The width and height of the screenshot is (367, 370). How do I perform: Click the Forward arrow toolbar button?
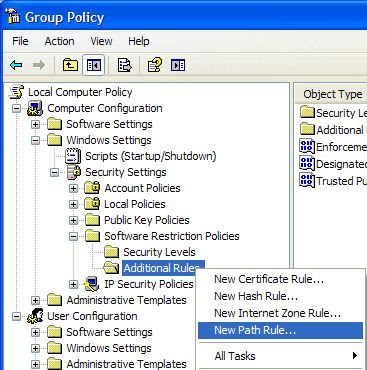[39, 65]
